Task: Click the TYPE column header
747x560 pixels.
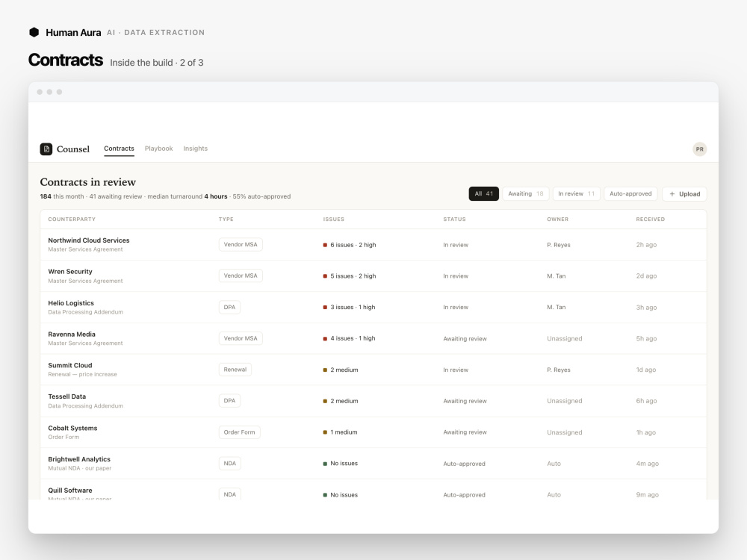Action: pos(226,219)
